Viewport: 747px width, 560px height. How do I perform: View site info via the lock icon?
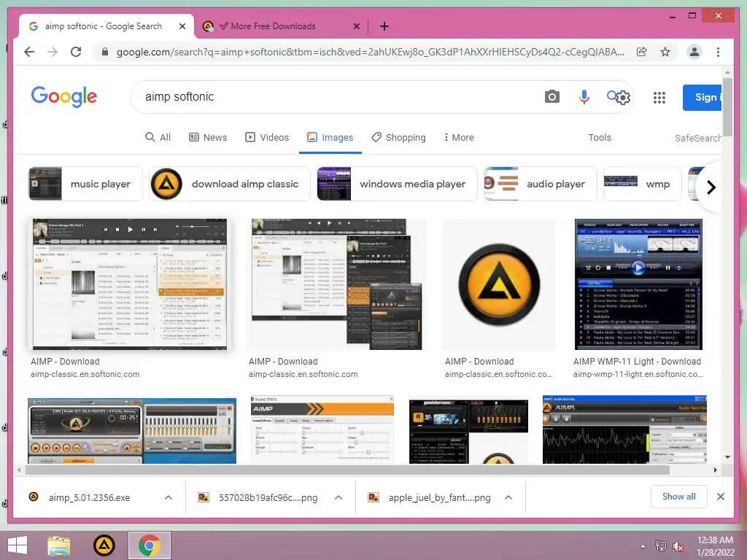[x=105, y=52]
